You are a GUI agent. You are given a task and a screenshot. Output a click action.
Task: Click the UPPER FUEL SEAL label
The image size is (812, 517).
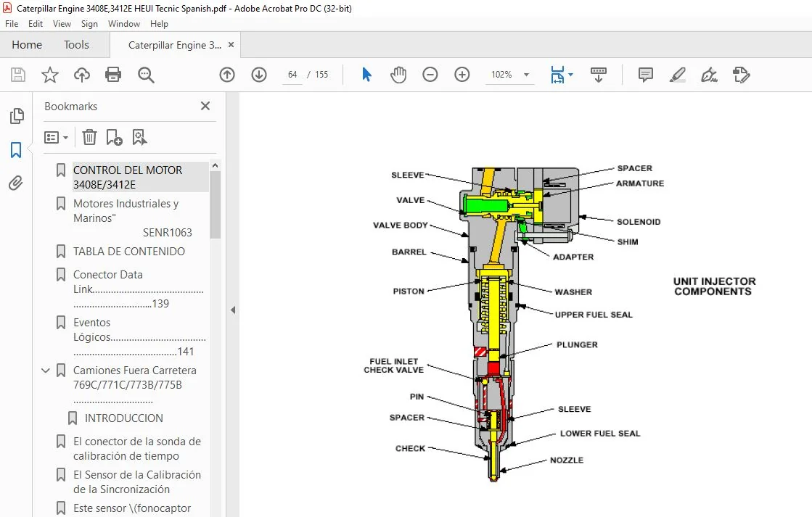point(594,315)
